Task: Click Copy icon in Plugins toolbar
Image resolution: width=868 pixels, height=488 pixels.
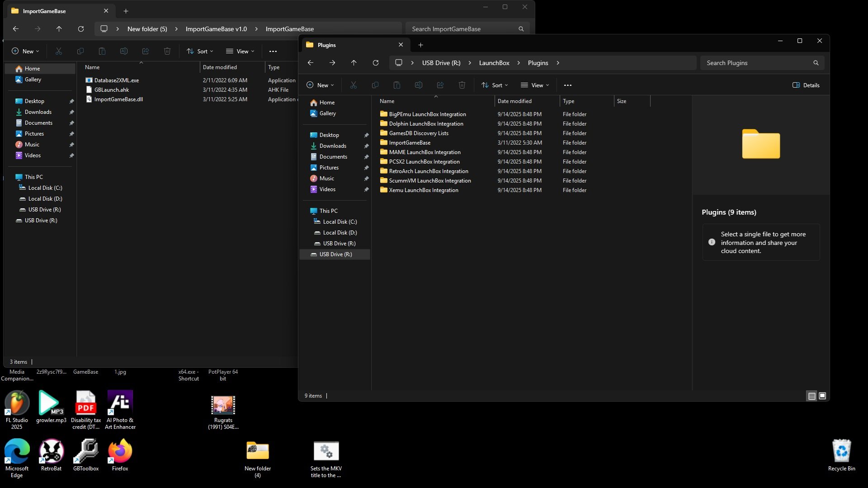Action: pyautogui.click(x=375, y=85)
